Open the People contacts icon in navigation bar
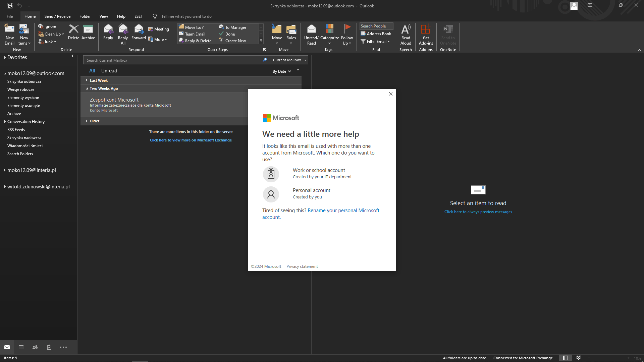Viewport: 644px width, 362px height. click(x=35, y=347)
